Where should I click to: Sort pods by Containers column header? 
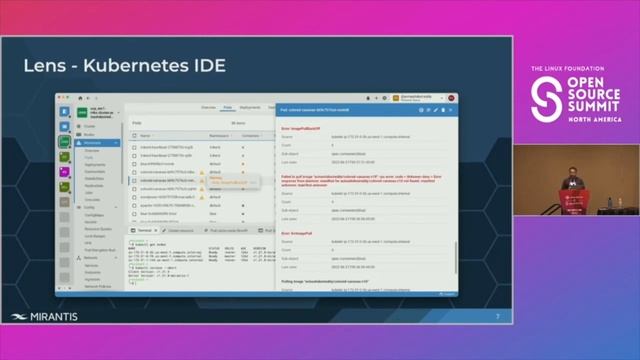[x=251, y=136]
